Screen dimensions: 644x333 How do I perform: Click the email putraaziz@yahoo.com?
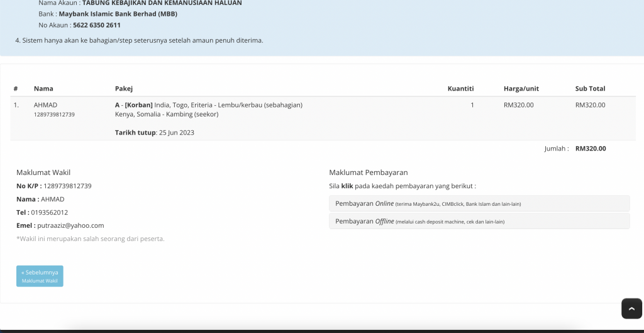(70, 225)
